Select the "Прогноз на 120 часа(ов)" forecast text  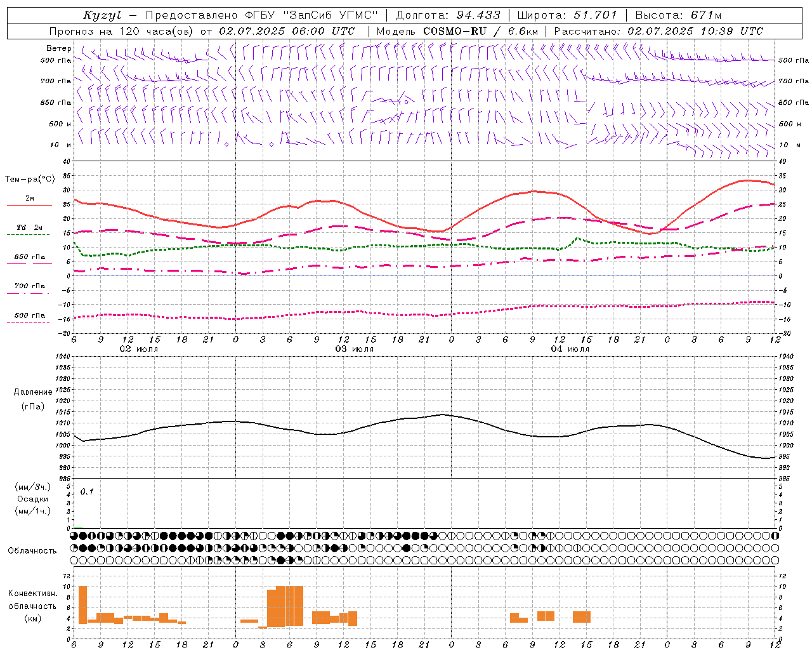122,31
